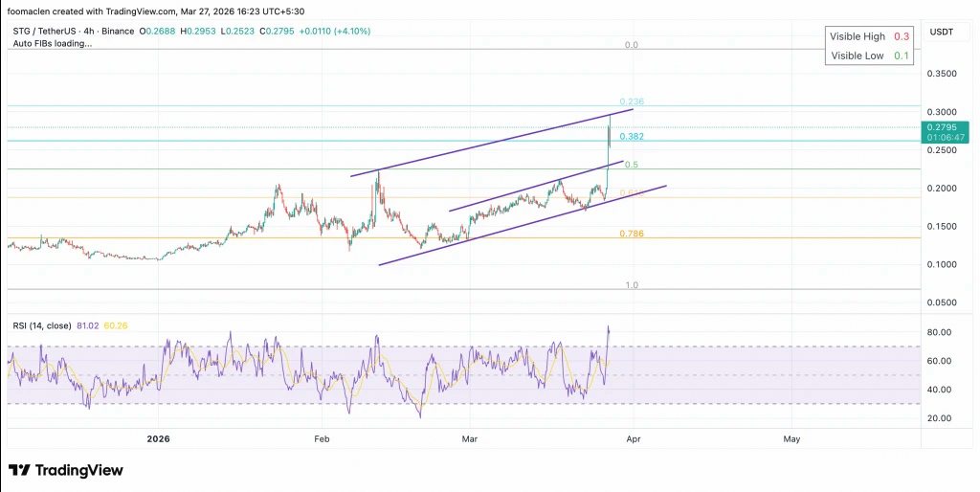Select the 0.236 Fibonacci level label

pos(631,101)
